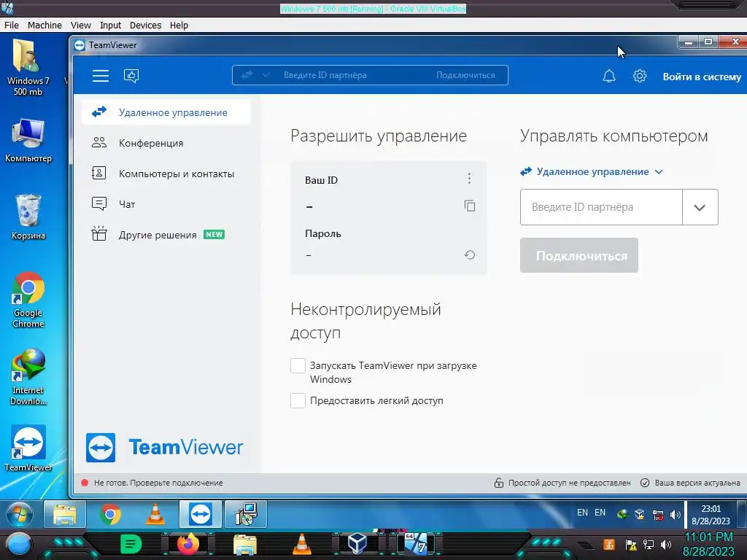Click Войти в систему sign-in link

point(702,77)
